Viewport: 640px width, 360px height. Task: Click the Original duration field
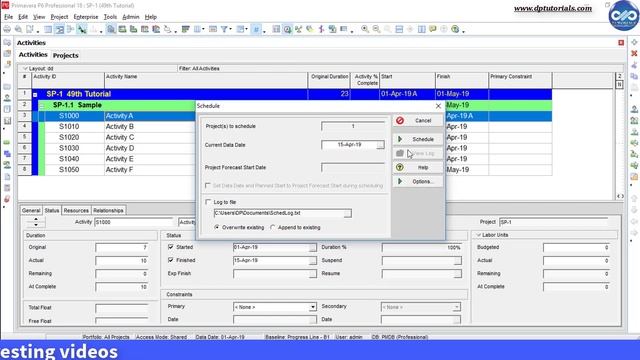point(122,247)
